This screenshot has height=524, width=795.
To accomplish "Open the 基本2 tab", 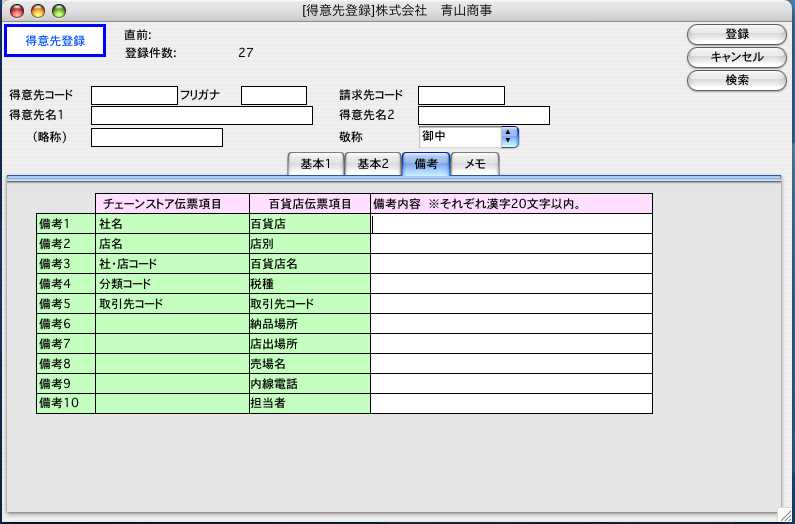I will point(372,164).
